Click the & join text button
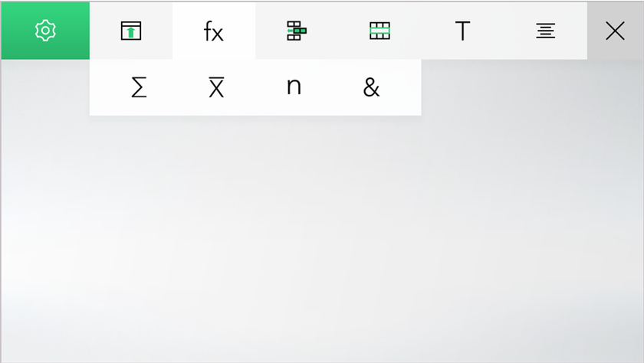The image size is (644, 363). click(371, 87)
